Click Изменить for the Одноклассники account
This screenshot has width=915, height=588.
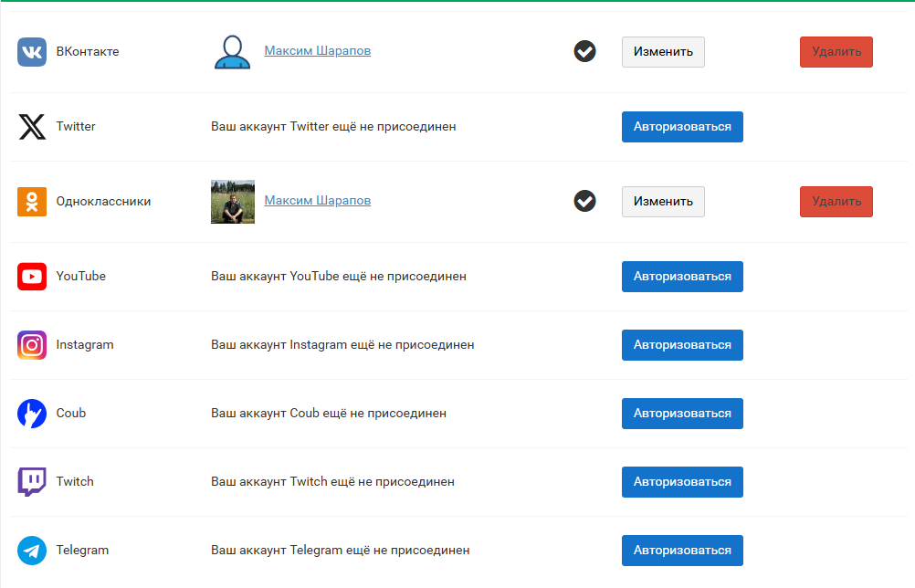[x=663, y=202]
